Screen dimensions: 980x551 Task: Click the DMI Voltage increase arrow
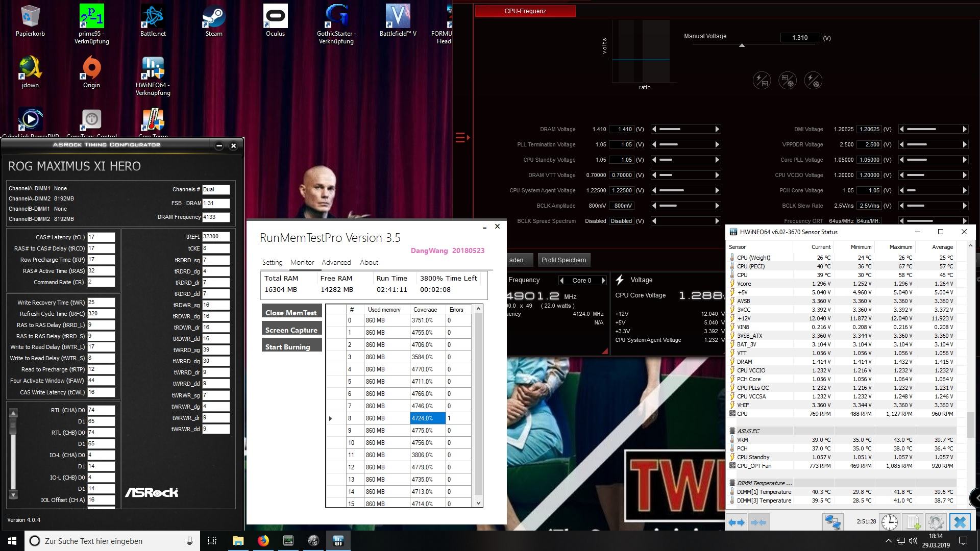pyautogui.click(x=965, y=129)
